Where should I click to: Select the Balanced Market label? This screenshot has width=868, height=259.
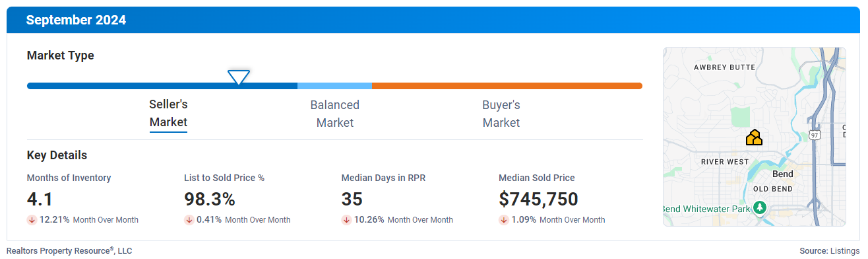(335, 114)
